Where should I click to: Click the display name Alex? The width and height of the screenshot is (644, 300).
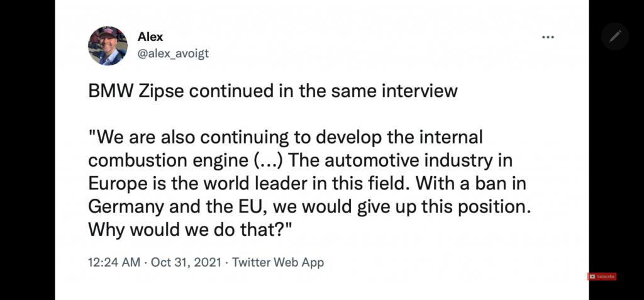coord(150,36)
